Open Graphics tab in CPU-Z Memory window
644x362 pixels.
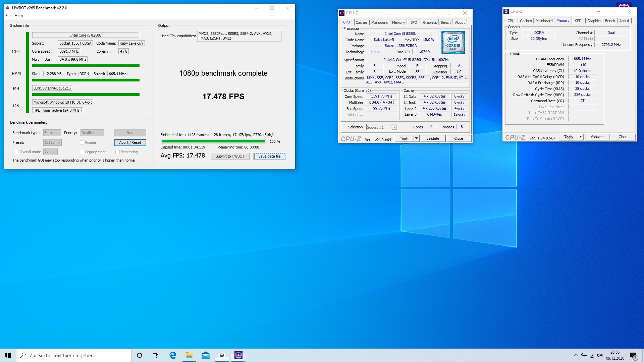click(x=594, y=21)
